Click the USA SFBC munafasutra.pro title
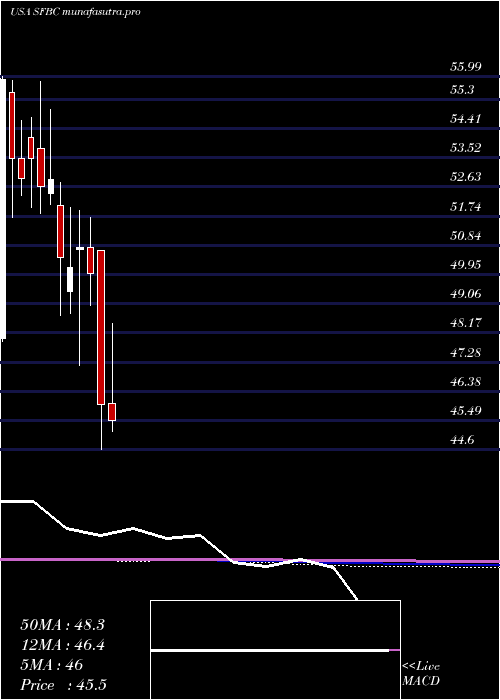Screen dimensions: 500x700 tap(75, 12)
